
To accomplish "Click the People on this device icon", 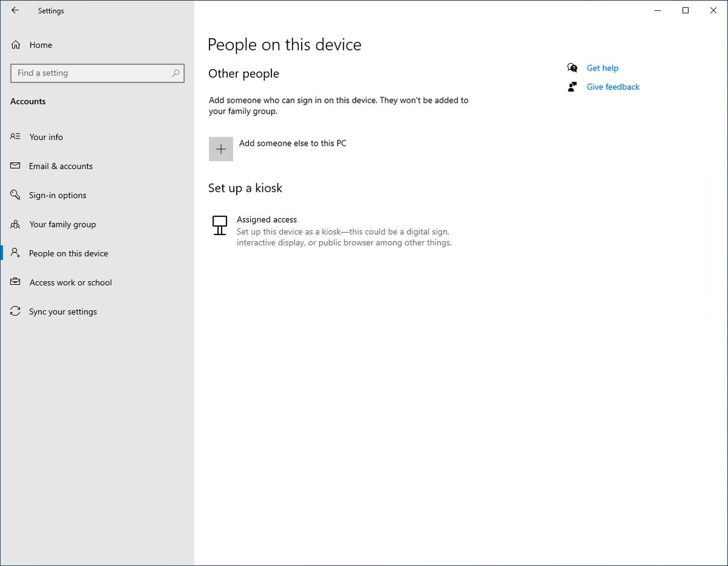I will (15, 253).
